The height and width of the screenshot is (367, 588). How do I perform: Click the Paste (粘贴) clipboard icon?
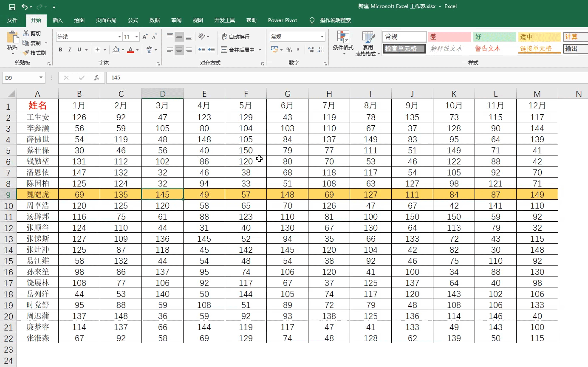[12, 37]
